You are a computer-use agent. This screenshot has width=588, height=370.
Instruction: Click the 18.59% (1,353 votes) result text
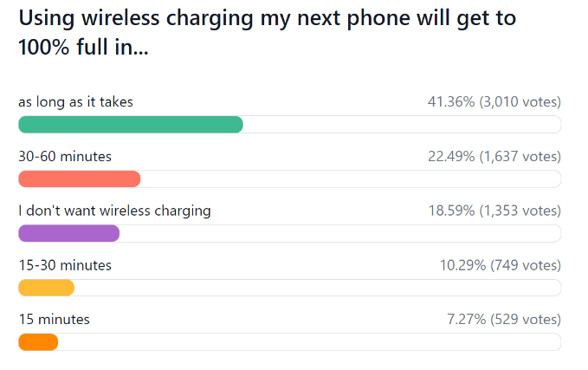pos(494,211)
